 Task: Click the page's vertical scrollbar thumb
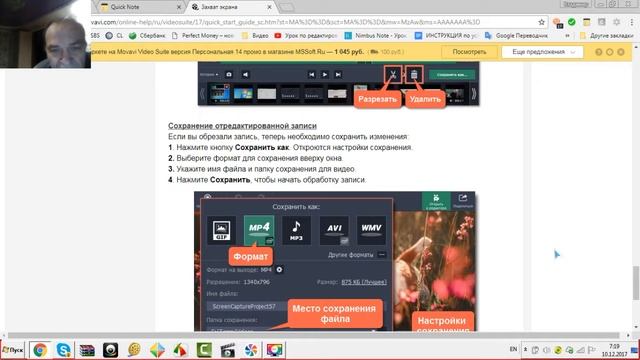coord(636,282)
